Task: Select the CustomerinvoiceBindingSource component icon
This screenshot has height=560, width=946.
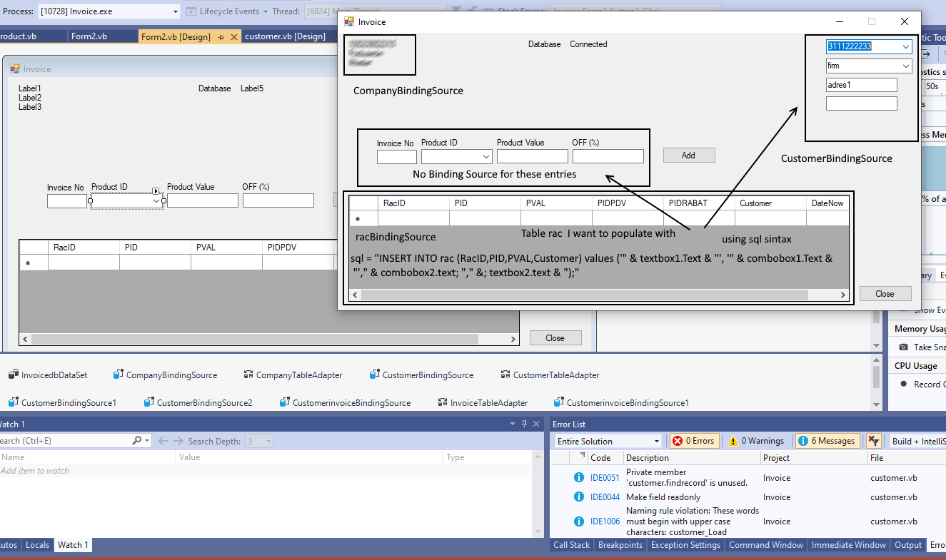Action: pos(285,402)
